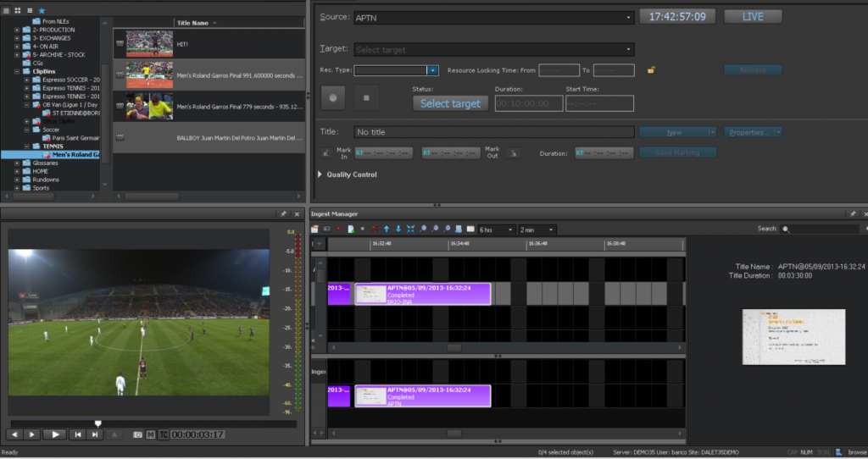The height and width of the screenshot is (459, 868).
Task: Click the stop recording square button
Action: [x=367, y=97]
